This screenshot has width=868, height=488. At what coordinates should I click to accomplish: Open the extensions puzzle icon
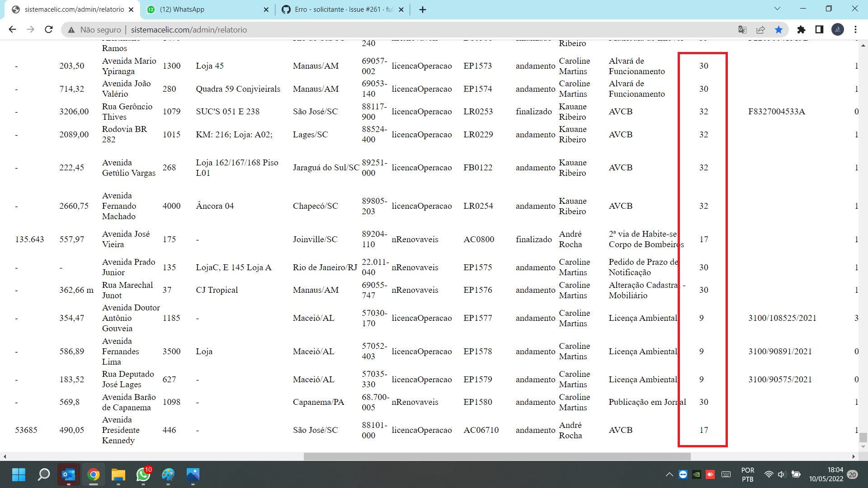801,29
